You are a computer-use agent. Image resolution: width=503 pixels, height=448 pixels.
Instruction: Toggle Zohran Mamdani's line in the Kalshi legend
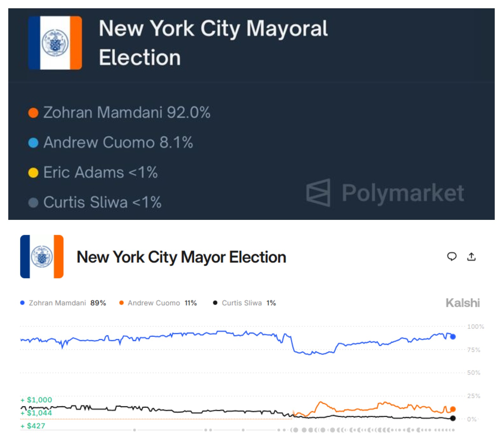tap(57, 303)
